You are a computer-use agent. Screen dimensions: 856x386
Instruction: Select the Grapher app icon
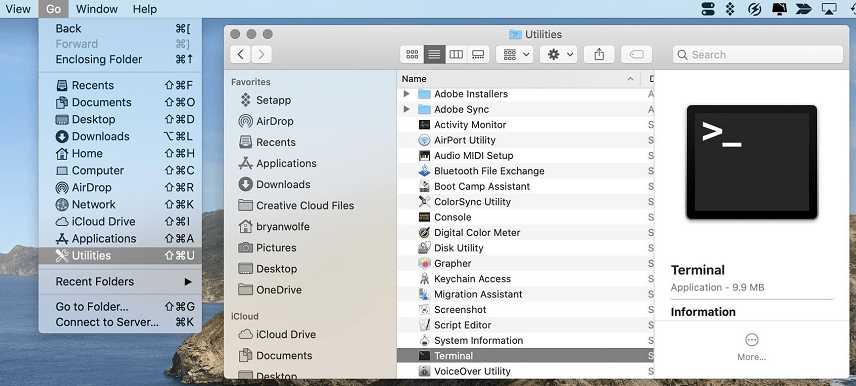click(x=424, y=263)
